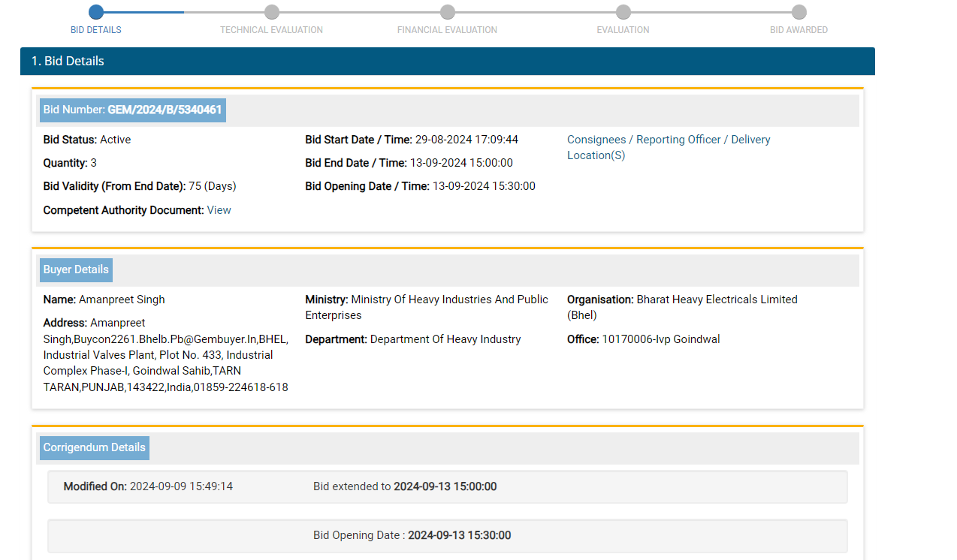Open the TECHNICAL EVALUATION step label
This screenshot has height=560, width=957.
tap(271, 30)
